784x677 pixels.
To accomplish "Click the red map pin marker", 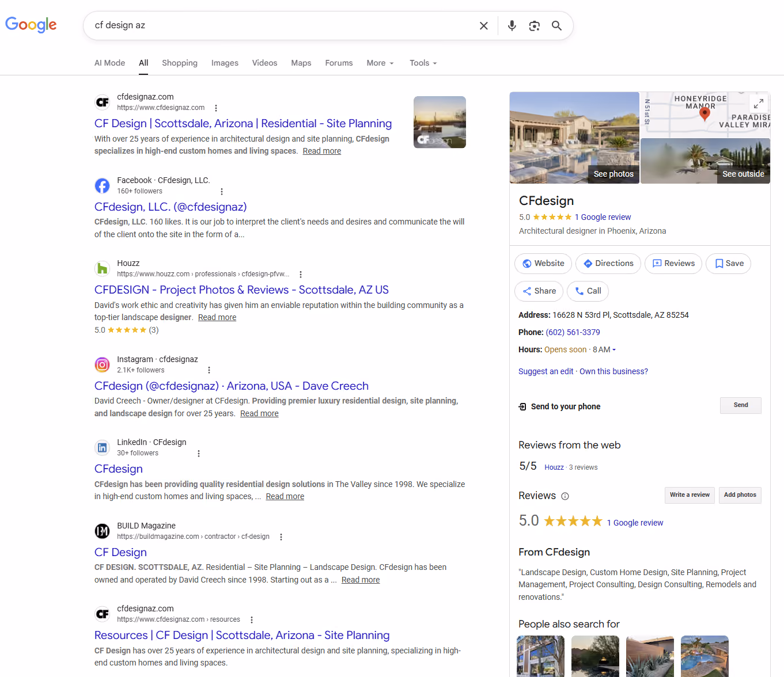I will [x=704, y=114].
